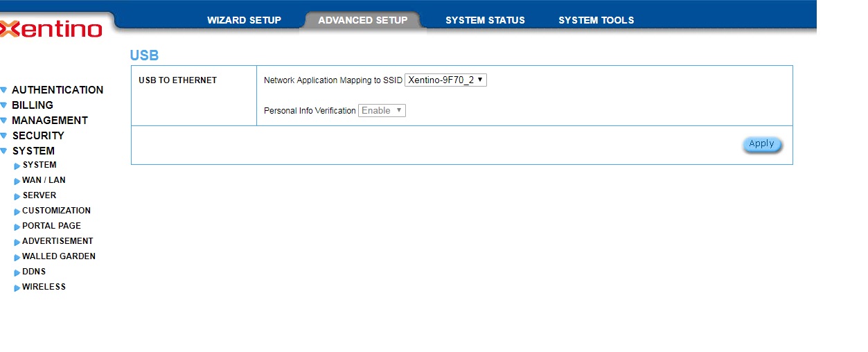Click the arrow icon beside Customization
This screenshot has height=352, width=868.
[17, 211]
